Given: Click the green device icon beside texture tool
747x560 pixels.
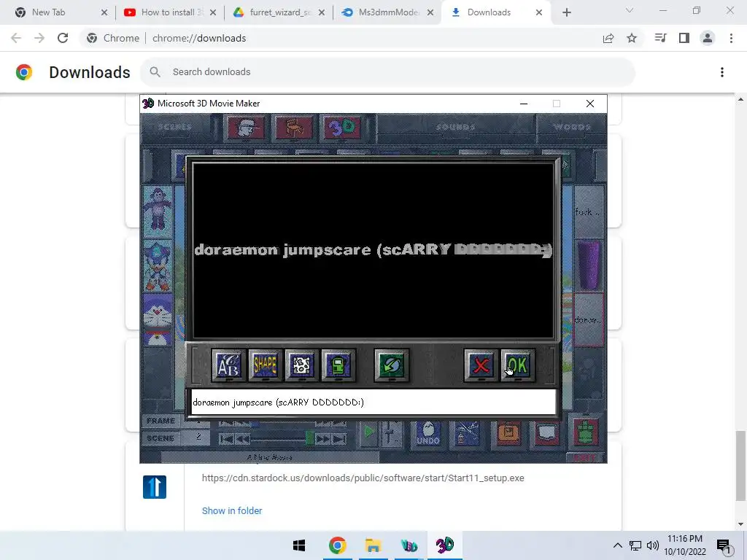Looking at the screenshot, I should [338, 365].
